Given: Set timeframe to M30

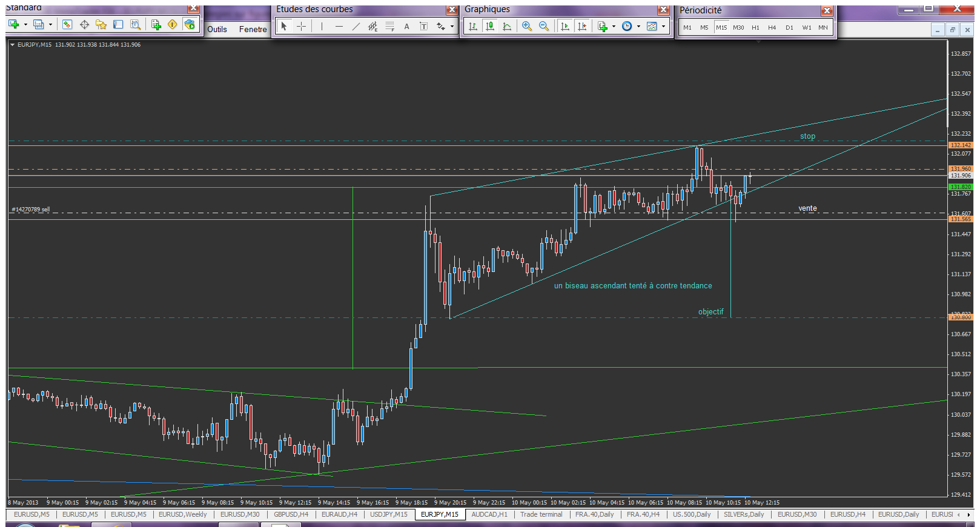Looking at the screenshot, I should click(x=738, y=27).
